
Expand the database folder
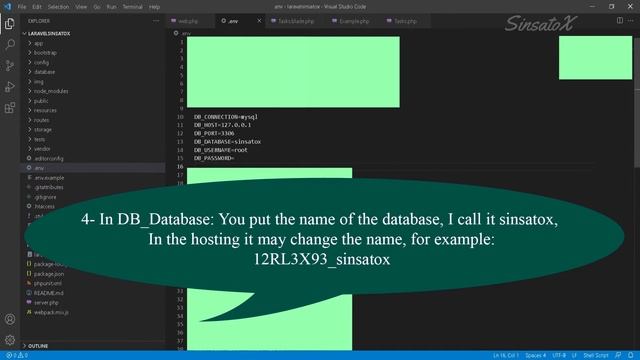(44, 72)
